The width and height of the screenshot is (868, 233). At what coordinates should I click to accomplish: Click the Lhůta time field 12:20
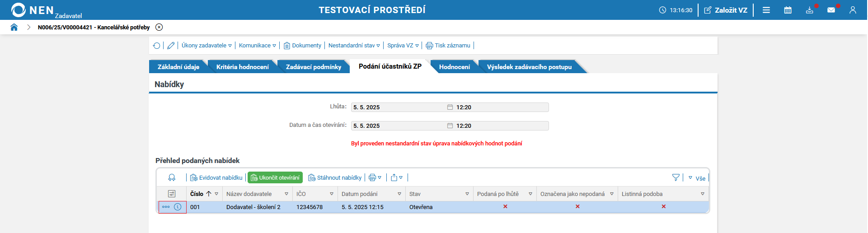click(502, 107)
